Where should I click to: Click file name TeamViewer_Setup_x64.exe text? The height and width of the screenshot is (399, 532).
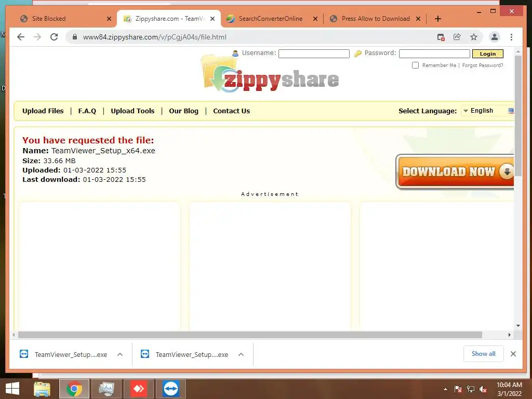coord(103,151)
